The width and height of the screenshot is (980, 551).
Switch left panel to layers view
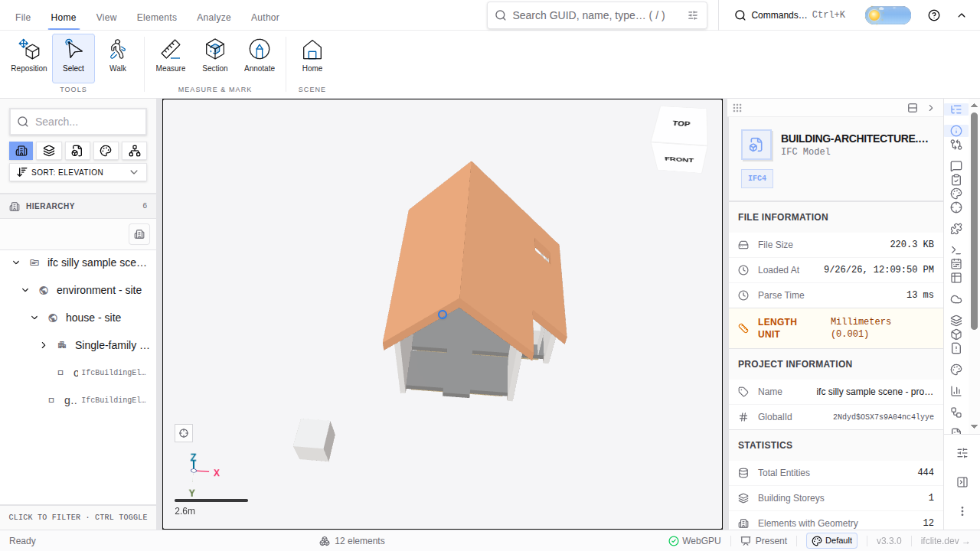point(50,151)
